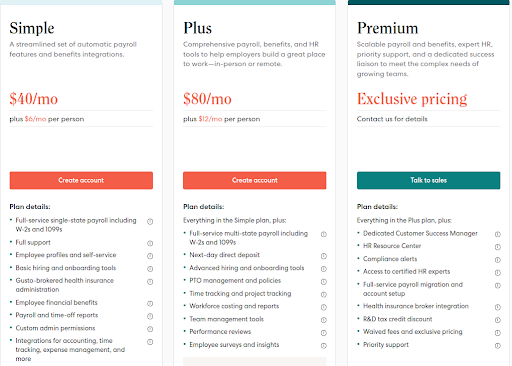Click the $6/mo per person price text
The image size is (512, 366).
click(54, 119)
